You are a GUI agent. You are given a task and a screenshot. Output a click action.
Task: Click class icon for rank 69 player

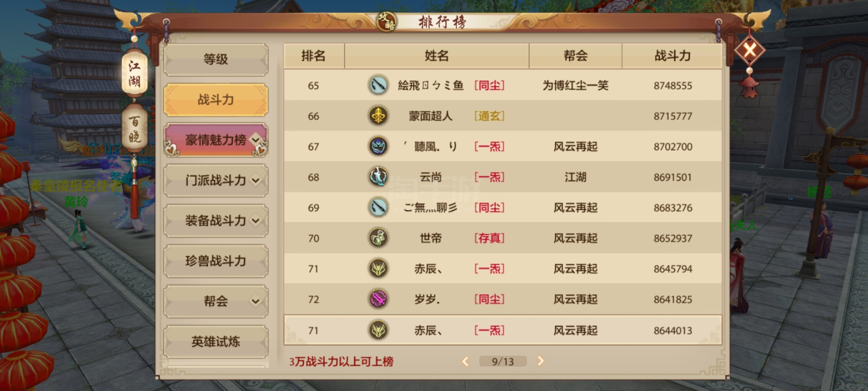pyautogui.click(x=378, y=207)
